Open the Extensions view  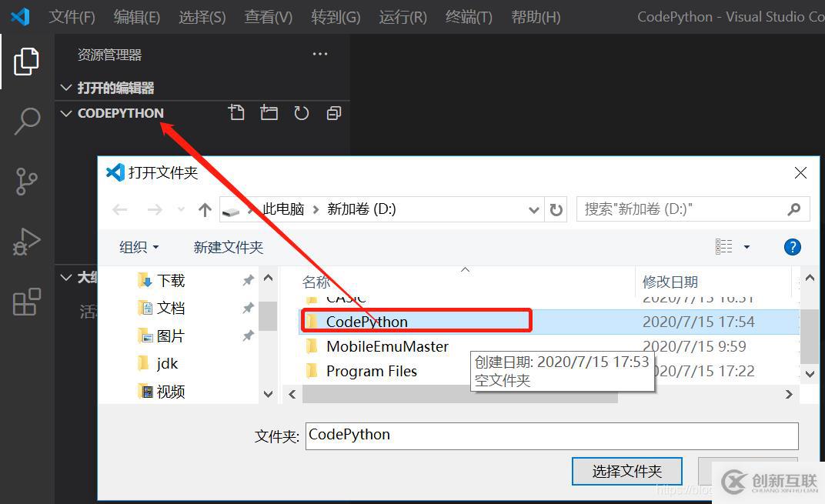(x=27, y=302)
